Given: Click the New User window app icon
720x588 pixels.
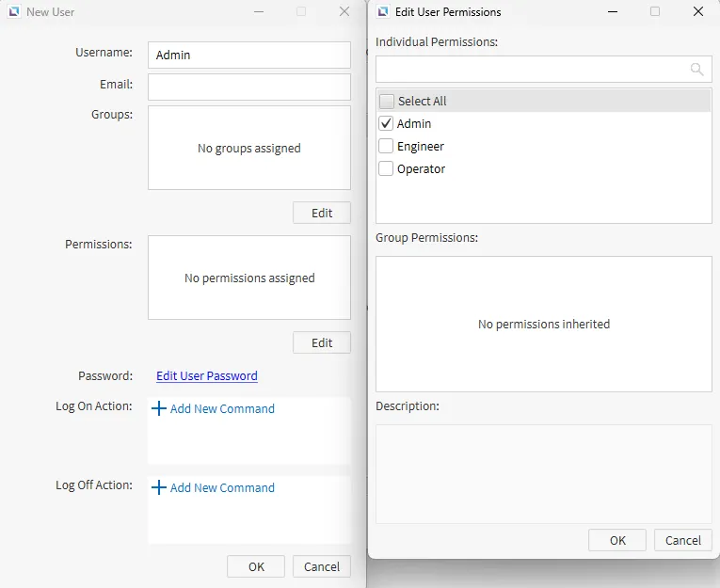Looking at the screenshot, I should click(13, 12).
